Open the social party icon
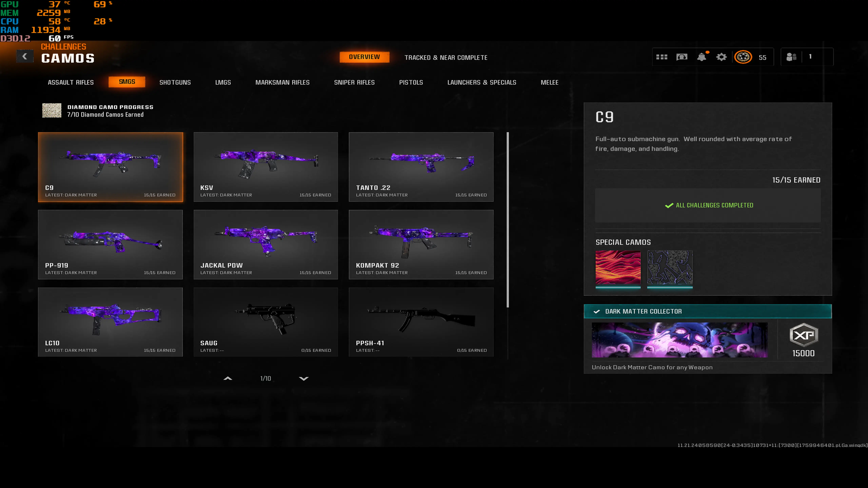Viewport: 868px width, 488px height. click(x=791, y=57)
